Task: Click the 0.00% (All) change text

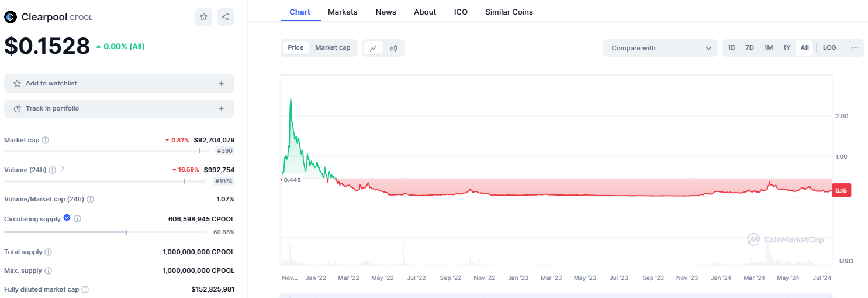Action: (124, 46)
